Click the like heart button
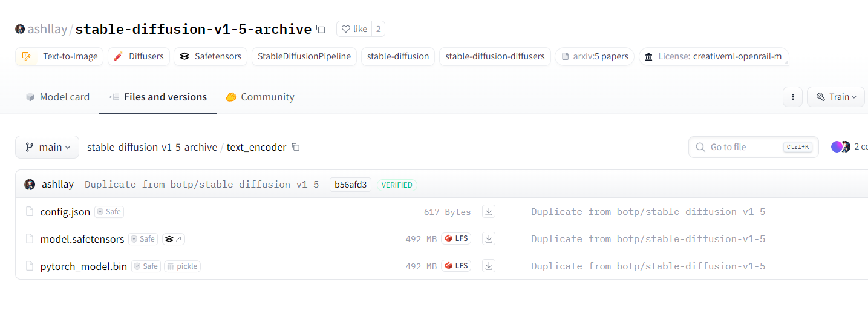 [x=354, y=29]
